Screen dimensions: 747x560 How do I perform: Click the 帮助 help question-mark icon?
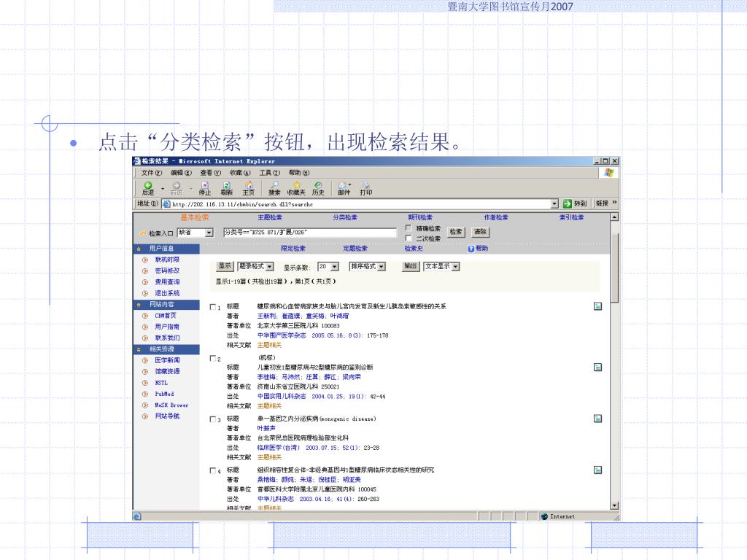471,249
